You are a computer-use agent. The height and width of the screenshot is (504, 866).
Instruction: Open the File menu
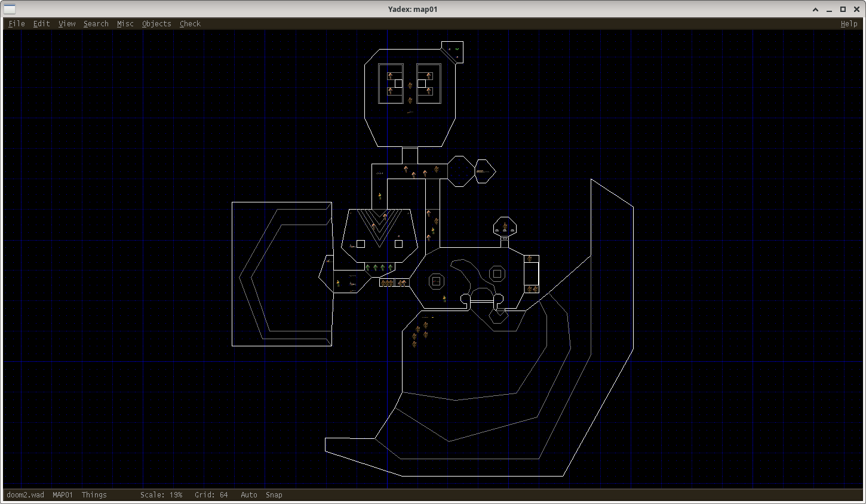pyautogui.click(x=17, y=24)
